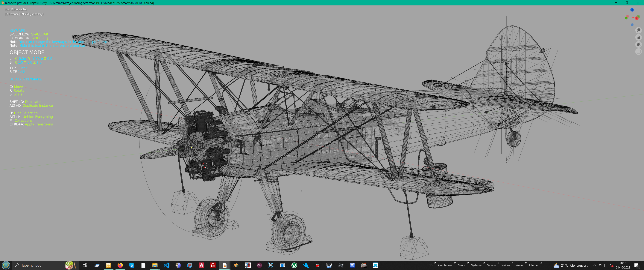Open File Explorer from the taskbar
The image size is (644, 270).
155,265
